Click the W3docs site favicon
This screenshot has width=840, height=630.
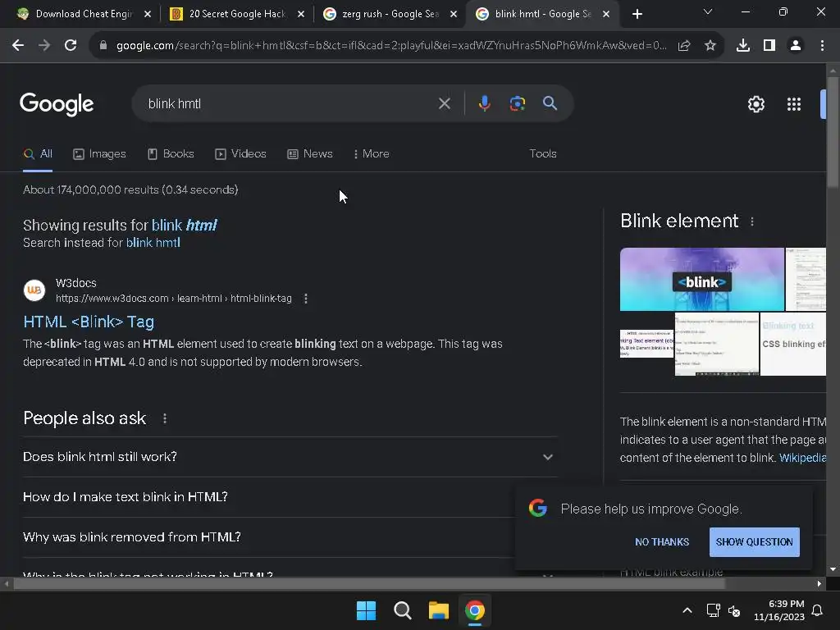tap(34, 290)
